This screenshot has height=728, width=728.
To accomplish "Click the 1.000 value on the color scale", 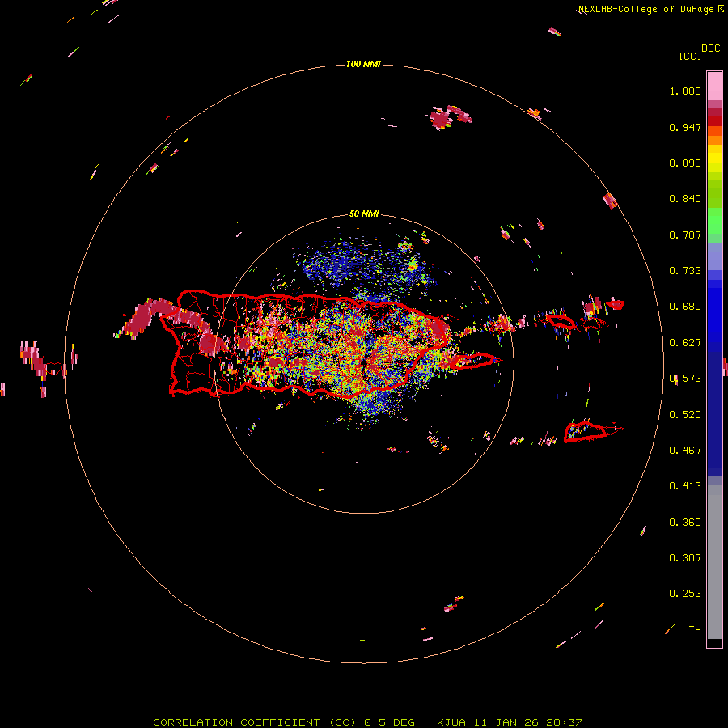I will click(x=685, y=91).
